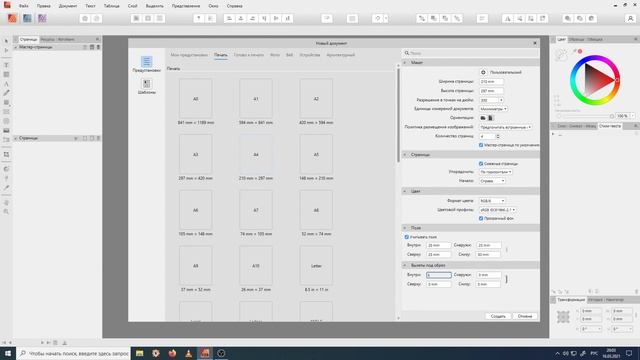Click the opacity slider in Color panel

pyautogui.click(x=586, y=116)
